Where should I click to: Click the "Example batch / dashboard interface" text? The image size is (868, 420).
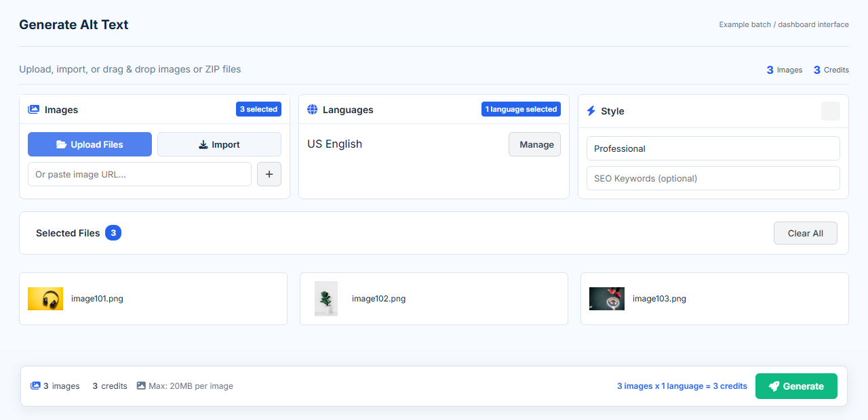784,24
